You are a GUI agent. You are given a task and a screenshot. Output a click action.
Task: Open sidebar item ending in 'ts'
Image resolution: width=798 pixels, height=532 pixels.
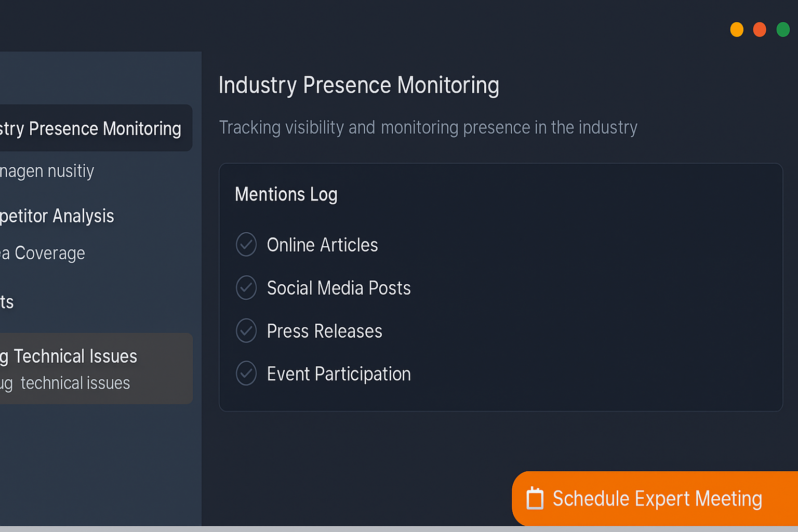coord(7,302)
